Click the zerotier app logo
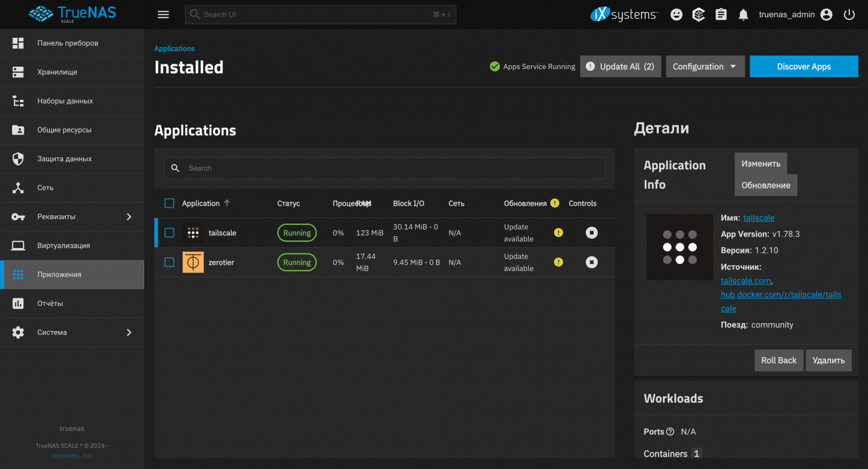The image size is (868, 469). [x=193, y=262]
